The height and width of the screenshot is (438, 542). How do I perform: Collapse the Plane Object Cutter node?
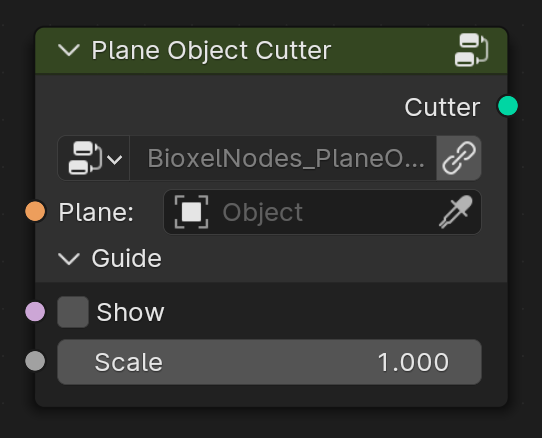pyautogui.click(x=69, y=50)
